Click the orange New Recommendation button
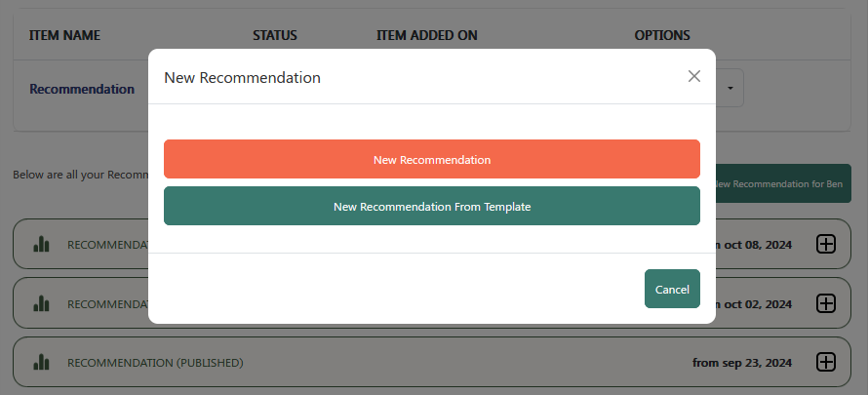Image resolution: width=868 pixels, height=395 pixels. pyautogui.click(x=431, y=159)
